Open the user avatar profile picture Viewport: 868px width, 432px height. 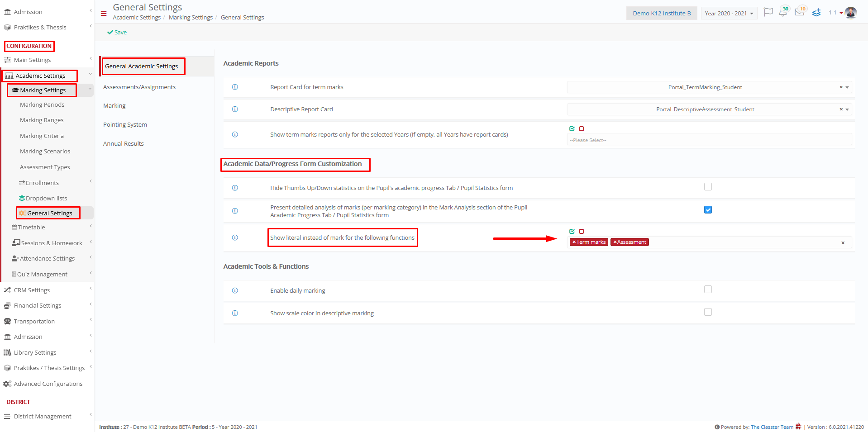[851, 13]
